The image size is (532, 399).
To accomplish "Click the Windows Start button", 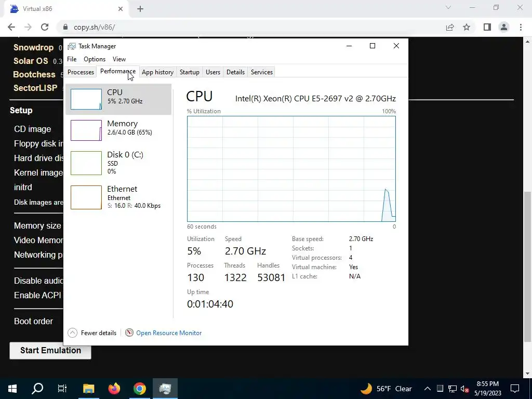I will [x=12, y=389].
